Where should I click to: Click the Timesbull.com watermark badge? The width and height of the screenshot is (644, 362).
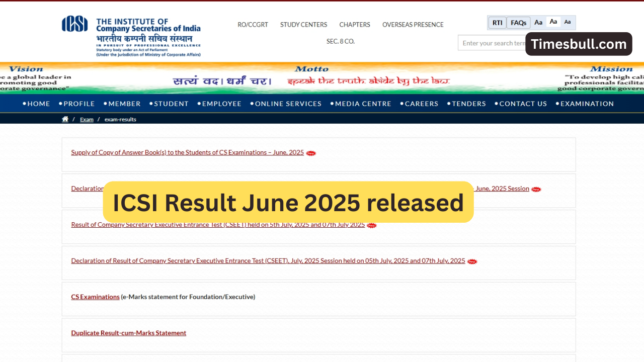pyautogui.click(x=579, y=44)
